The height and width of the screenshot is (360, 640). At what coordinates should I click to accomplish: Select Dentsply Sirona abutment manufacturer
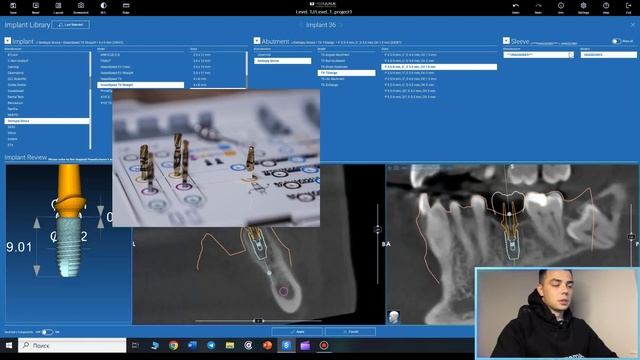pos(282,61)
